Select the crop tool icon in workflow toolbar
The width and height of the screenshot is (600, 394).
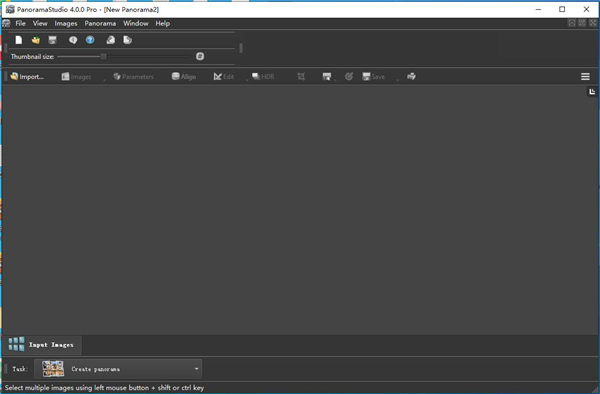click(x=301, y=77)
